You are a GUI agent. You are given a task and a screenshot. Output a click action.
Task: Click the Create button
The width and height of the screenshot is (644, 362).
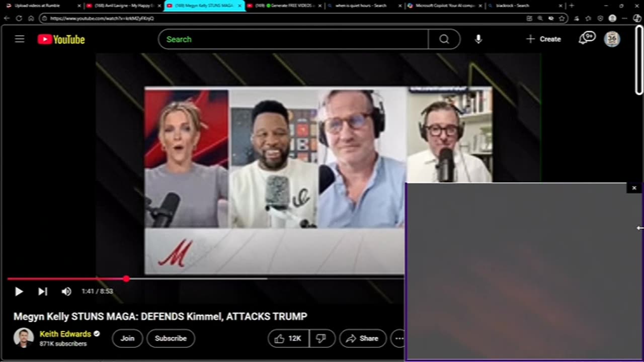[543, 39]
